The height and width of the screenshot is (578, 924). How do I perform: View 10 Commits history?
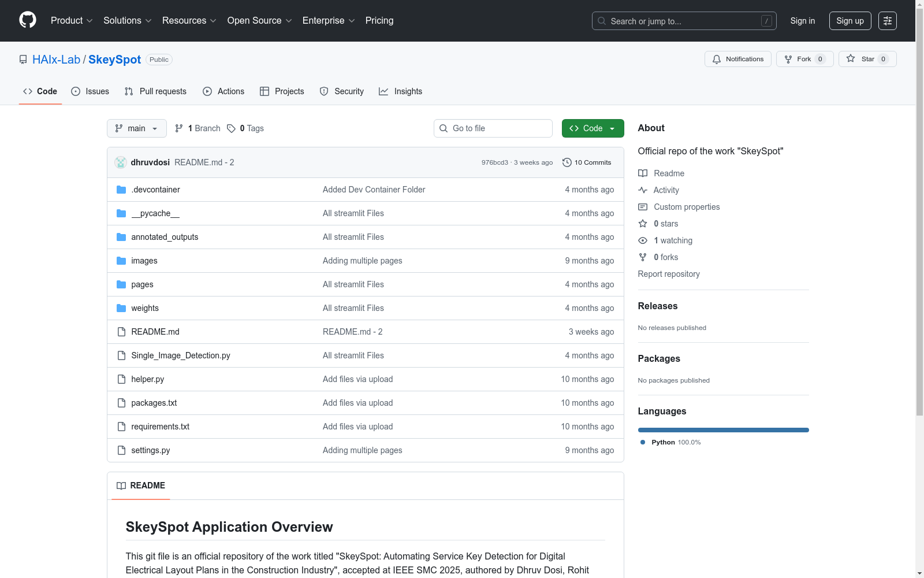[587, 162]
